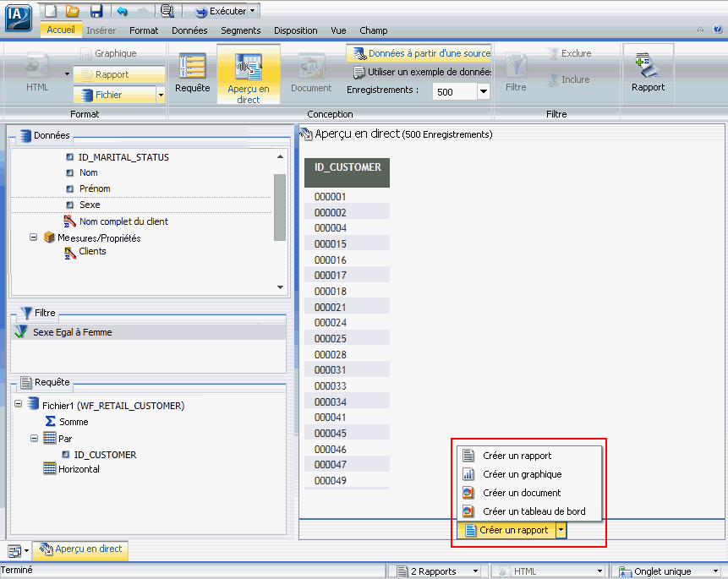Click the green check filter icon
728x579 pixels.
(21, 331)
